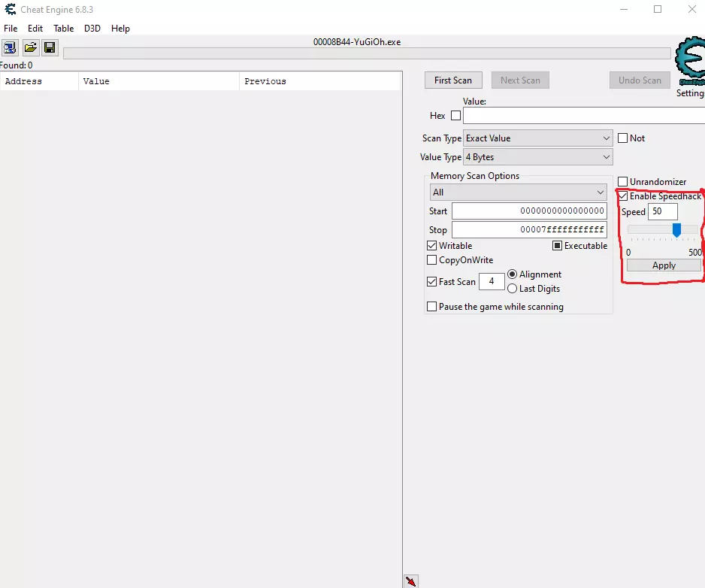Tick the Hex checkbox

point(456,116)
